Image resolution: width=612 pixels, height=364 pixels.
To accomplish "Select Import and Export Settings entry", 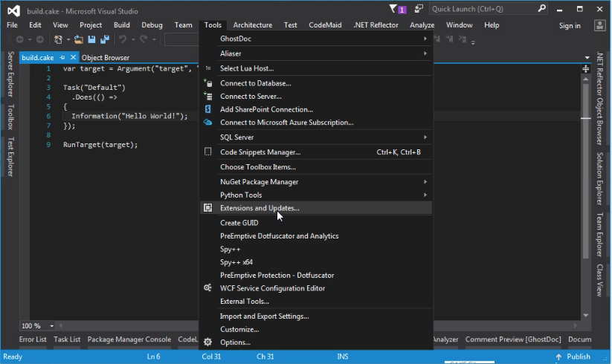I will pos(264,316).
